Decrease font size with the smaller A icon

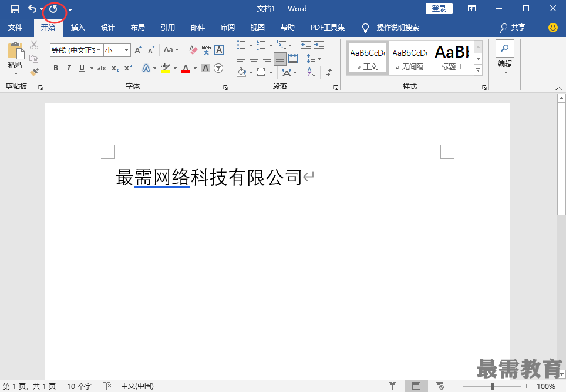click(x=151, y=50)
